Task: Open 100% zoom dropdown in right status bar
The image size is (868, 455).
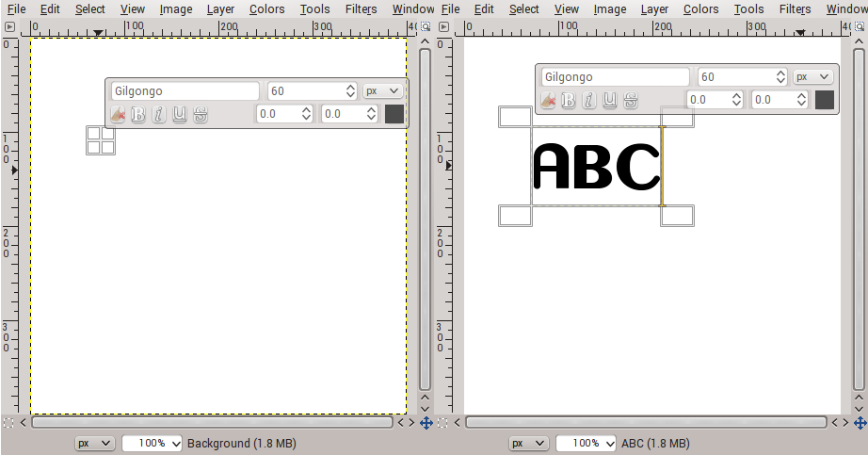Action: [x=586, y=443]
